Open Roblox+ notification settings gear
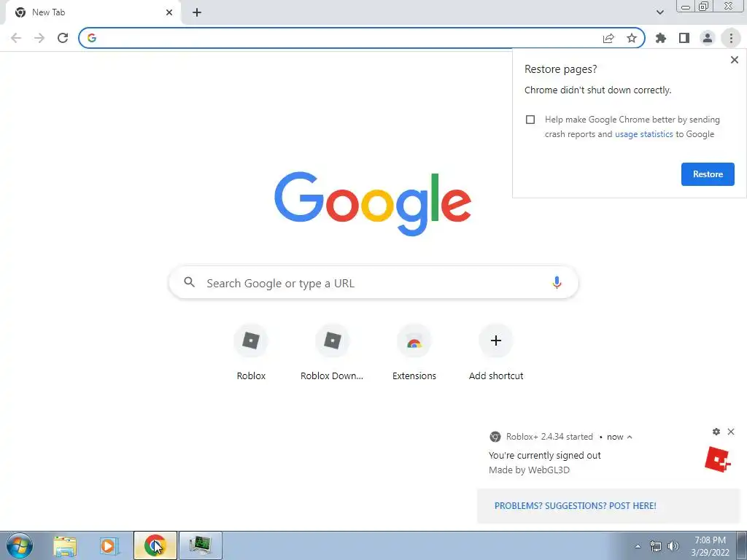This screenshot has height=560, width=747. [716, 432]
